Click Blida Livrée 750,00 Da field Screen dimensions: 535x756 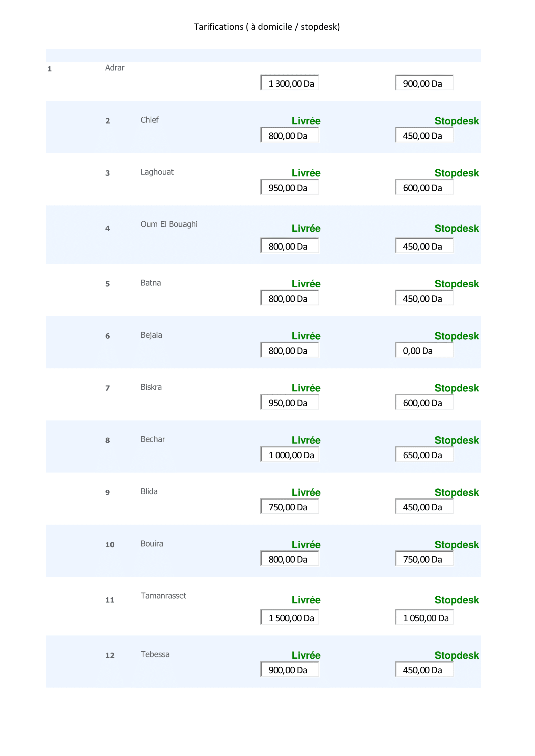coord(289,506)
